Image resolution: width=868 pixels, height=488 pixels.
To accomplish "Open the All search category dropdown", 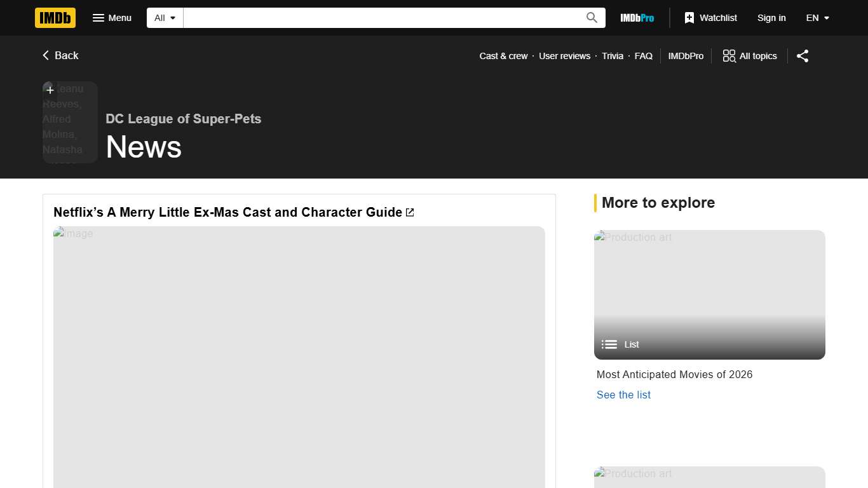I will (x=164, y=18).
